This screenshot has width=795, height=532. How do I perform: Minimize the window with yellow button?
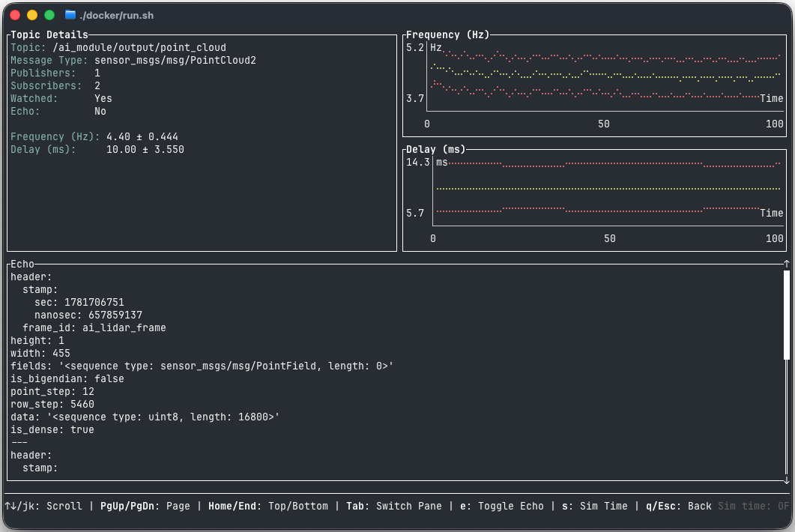(32, 15)
